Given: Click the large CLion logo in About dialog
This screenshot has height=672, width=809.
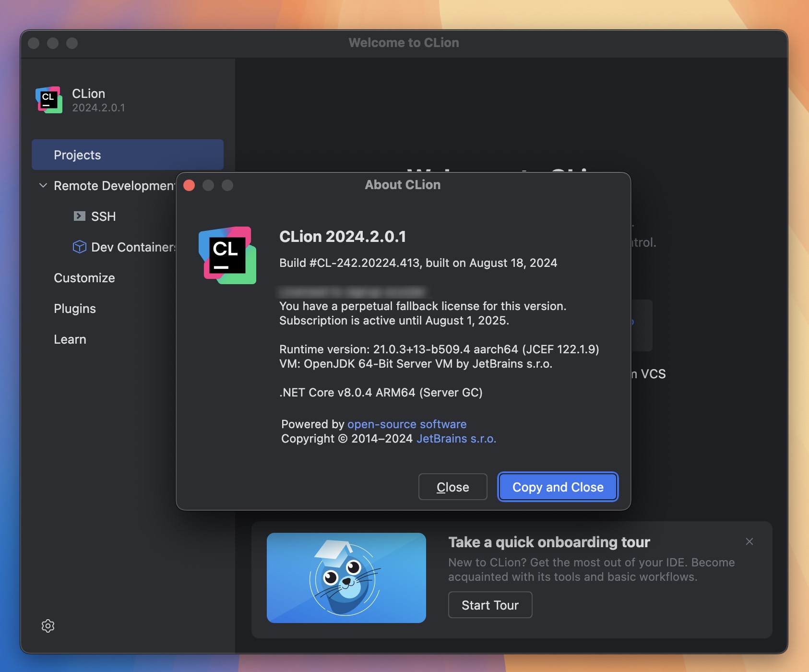Looking at the screenshot, I should click(227, 255).
